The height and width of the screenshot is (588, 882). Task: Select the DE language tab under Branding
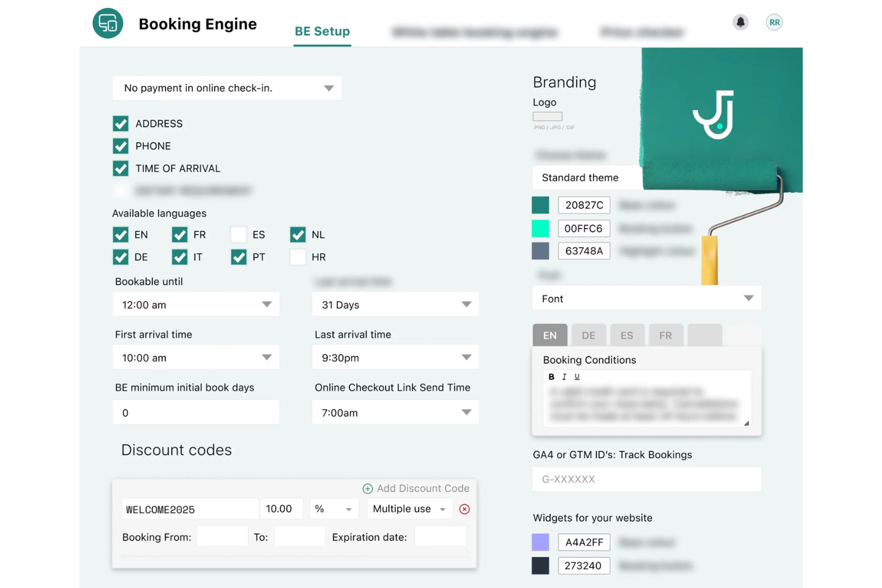pos(588,335)
